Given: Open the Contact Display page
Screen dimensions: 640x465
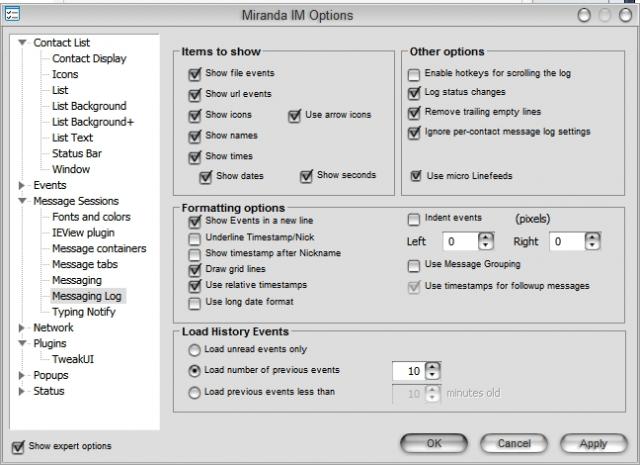Looking at the screenshot, I should coord(89,58).
